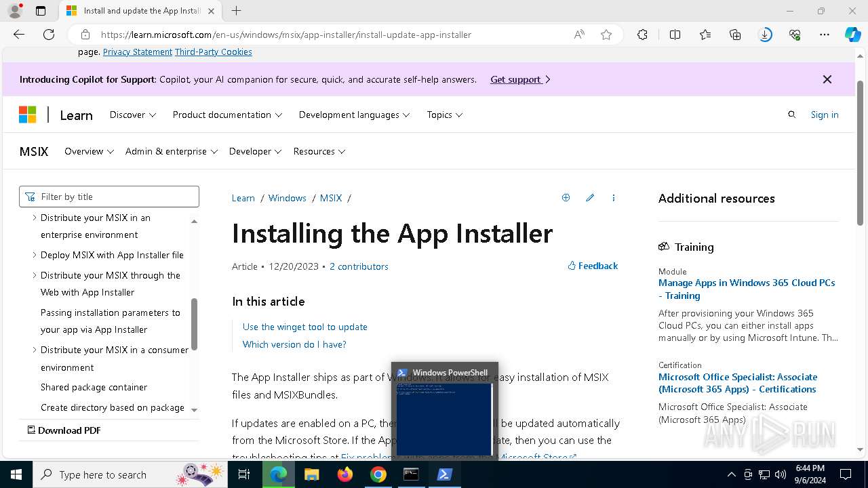The height and width of the screenshot is (488, 868).
Task: Open Third-Party Cookies link
Action: 213,52
